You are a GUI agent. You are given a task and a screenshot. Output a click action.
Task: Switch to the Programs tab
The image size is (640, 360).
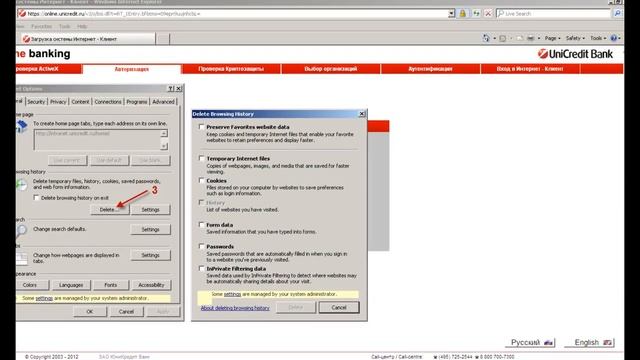click(136, 102)
